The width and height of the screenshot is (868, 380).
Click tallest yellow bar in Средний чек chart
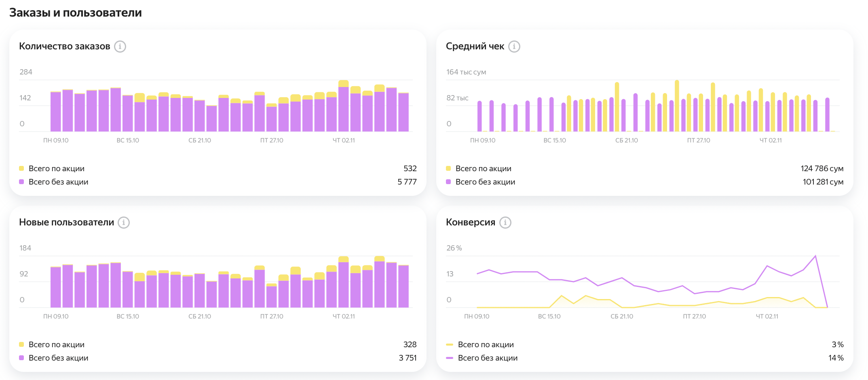tap(677, 106)
